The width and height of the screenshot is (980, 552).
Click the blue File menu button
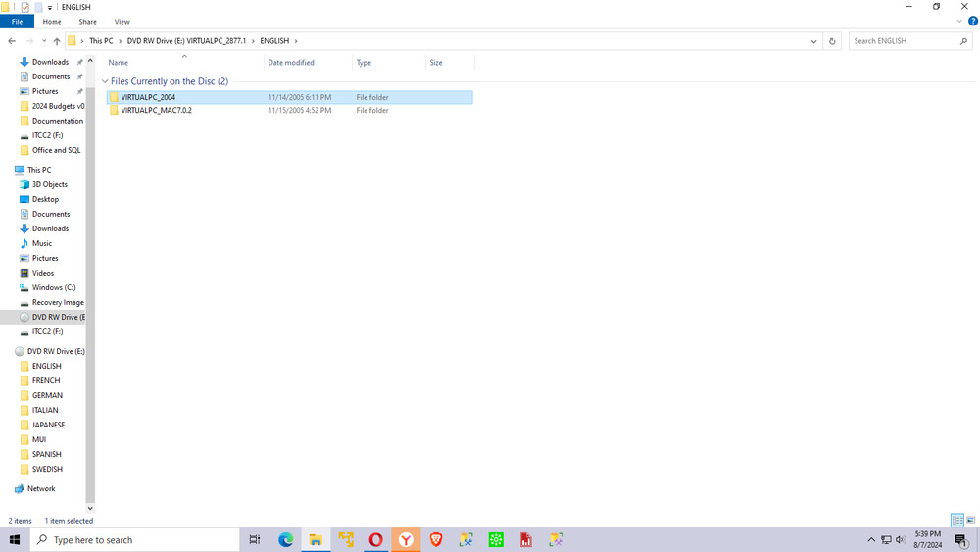click(x=17, y=21)
